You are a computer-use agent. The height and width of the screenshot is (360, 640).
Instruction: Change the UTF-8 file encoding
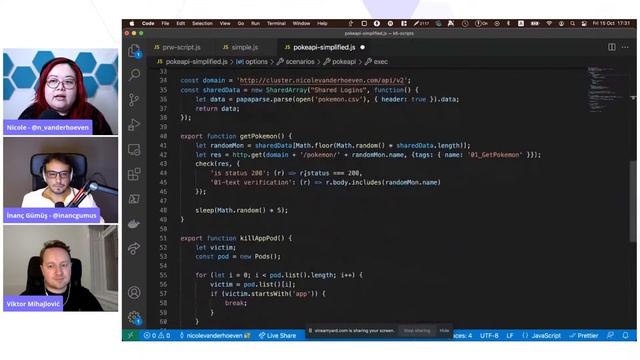pyautogui.click(x=489, y=336)
